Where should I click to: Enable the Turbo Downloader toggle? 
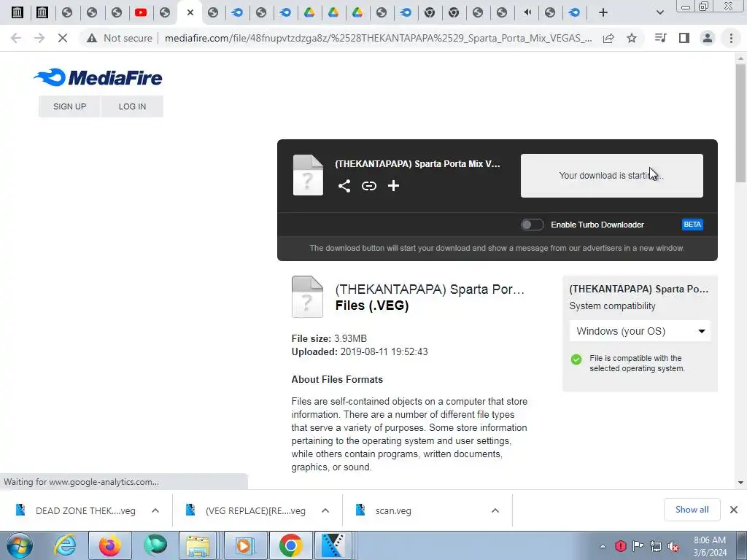pyautogui.click(x=532, y=225)
